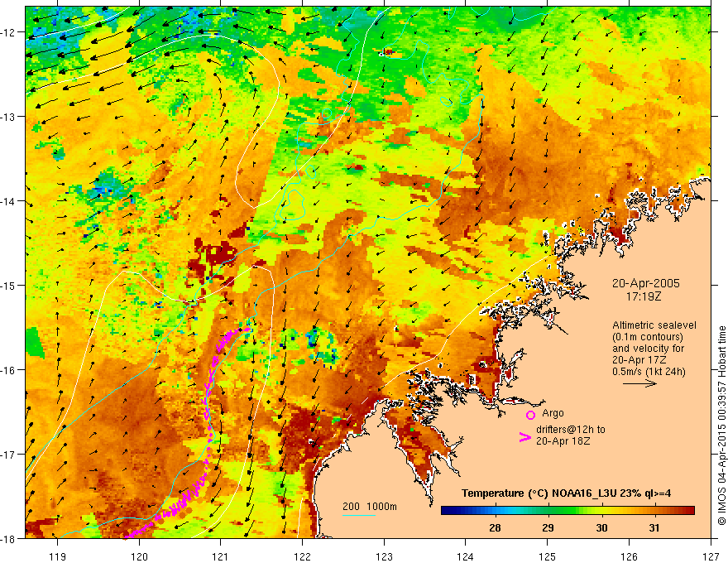Click the Altimetric sealevel legend text

point(654,325)
